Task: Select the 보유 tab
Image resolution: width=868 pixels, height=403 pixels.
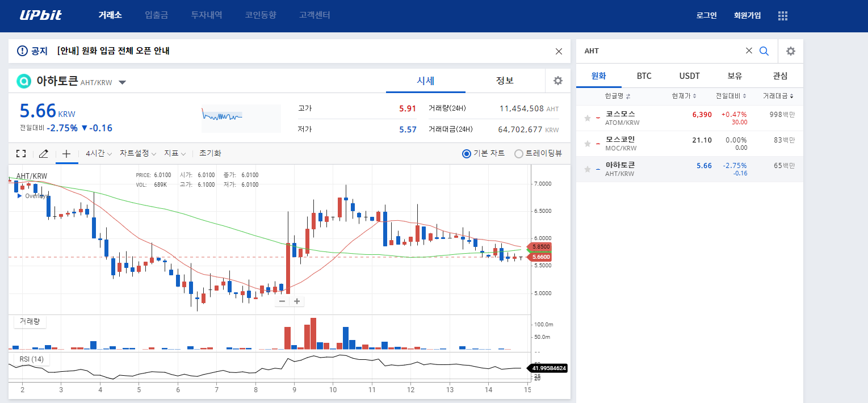Action: (735, 76)
